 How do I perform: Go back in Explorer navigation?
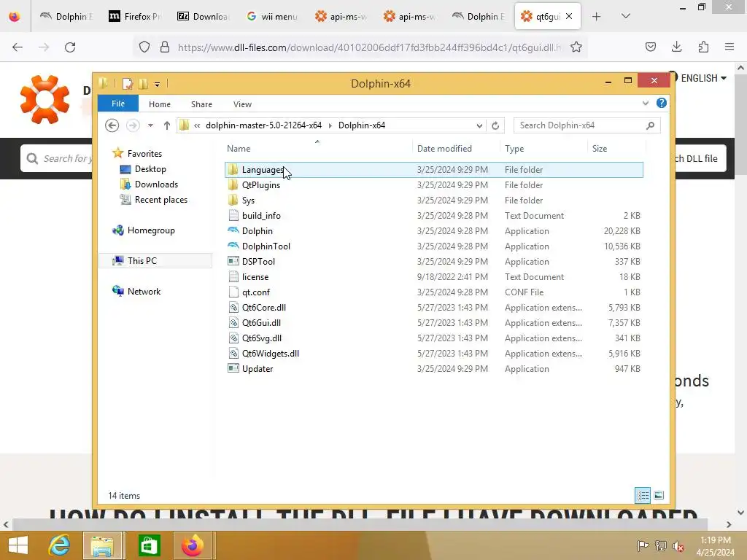point(112,125)
